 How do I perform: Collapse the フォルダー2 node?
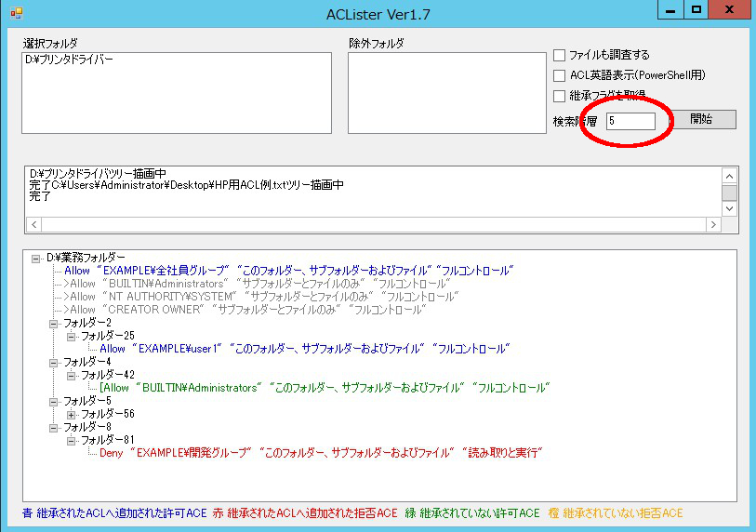pyautogui.click(x=54, y=324)
